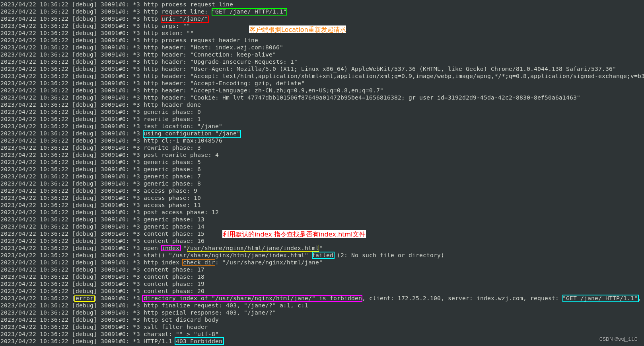
Task: Click request "GET /jane/ HTTP/1.1" in error line
Action: pos(600,298)
